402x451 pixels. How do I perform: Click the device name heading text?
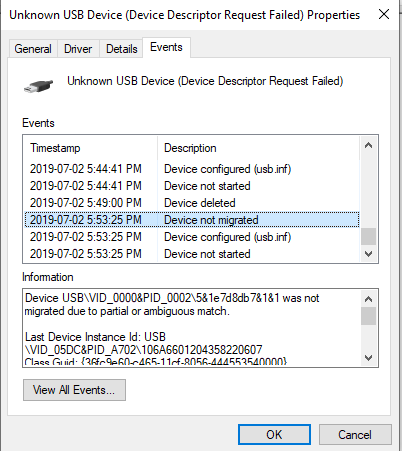205,81
